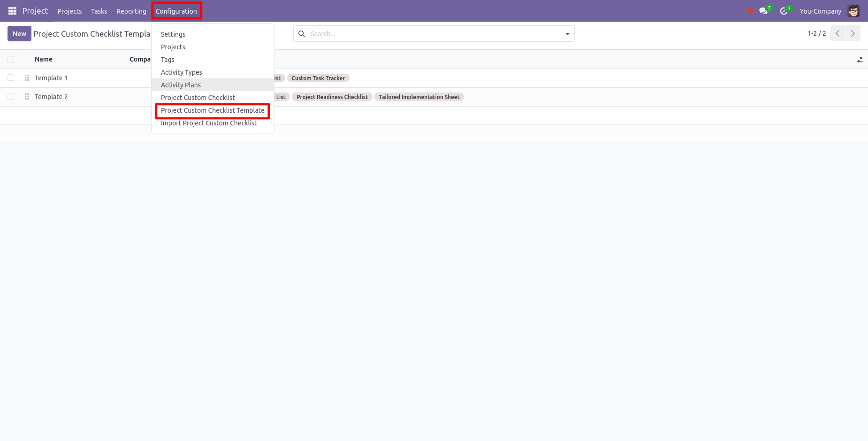This screenshot has height=441, width=868.
Task: Go to next page of records
Action: tap(853, 33)
